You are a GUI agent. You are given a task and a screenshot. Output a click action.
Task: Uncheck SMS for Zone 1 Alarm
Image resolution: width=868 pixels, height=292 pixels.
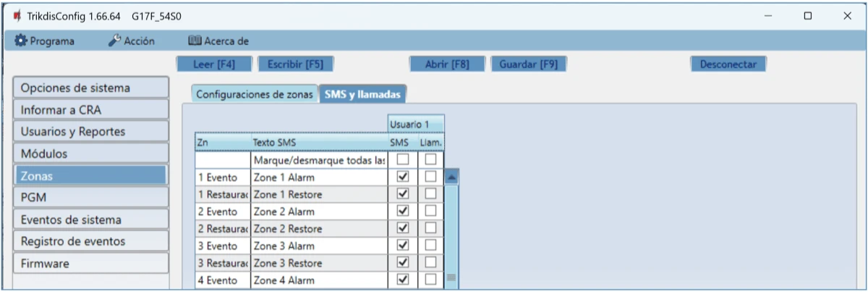click(404, 176)
